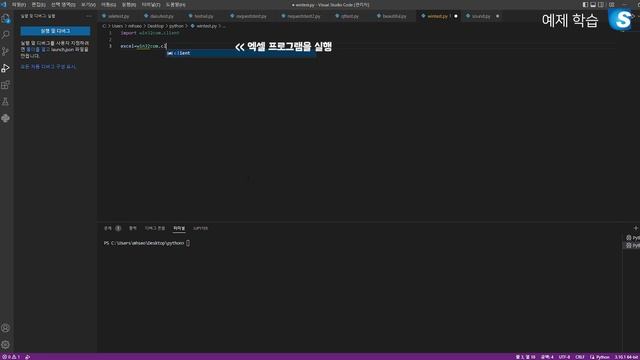This screenshot has width=640, height=360.
Task: Toggle bottom panel layout icon
Action: [593, 4]
